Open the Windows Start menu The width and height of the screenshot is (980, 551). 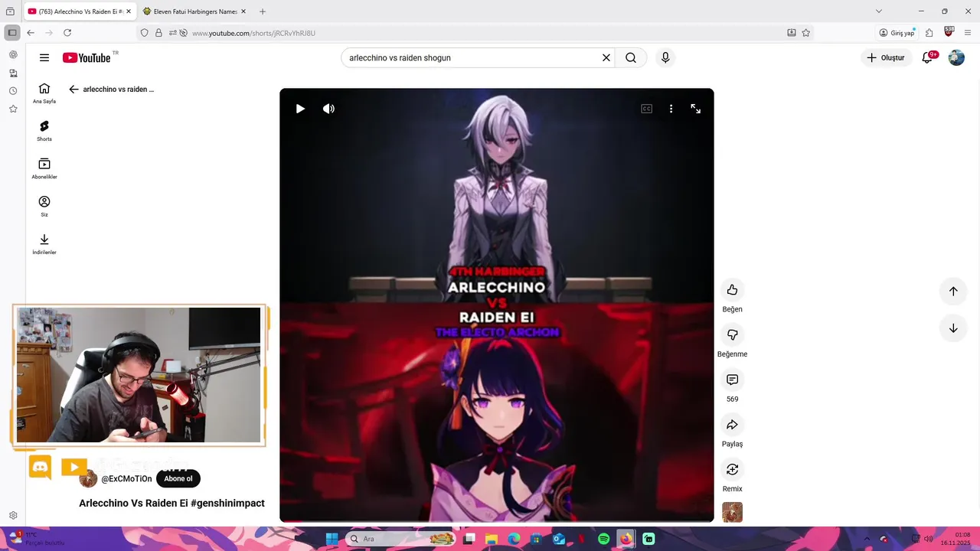(332, 539)
